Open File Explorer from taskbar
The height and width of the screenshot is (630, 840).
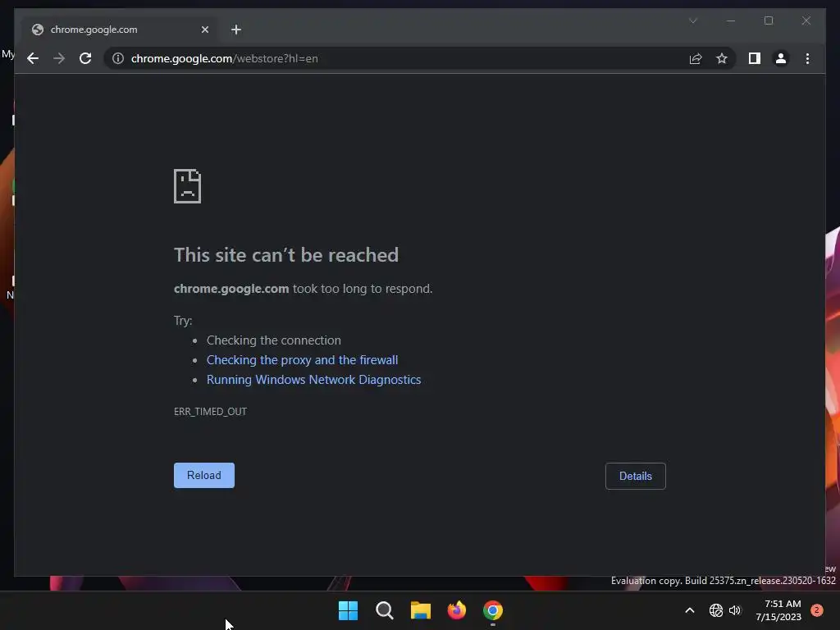click(x=421, y=610)
